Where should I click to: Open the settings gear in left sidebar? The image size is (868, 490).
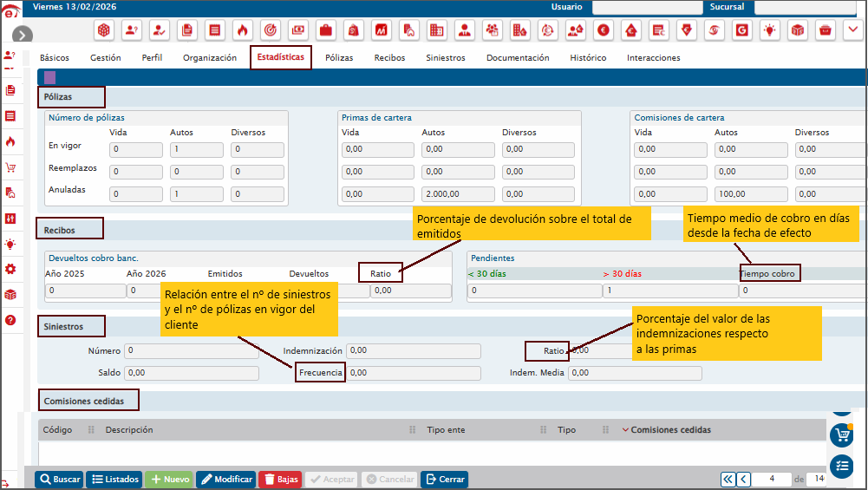[10, 269]
